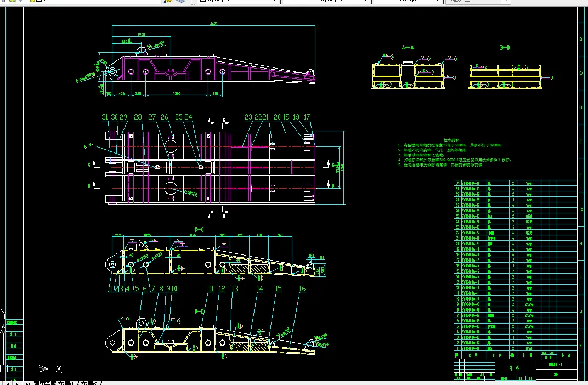The height and width of the screenshot is (385, 588).
Task: Select the A-A cross-section drawing
Action: click(x=408, y=76)
